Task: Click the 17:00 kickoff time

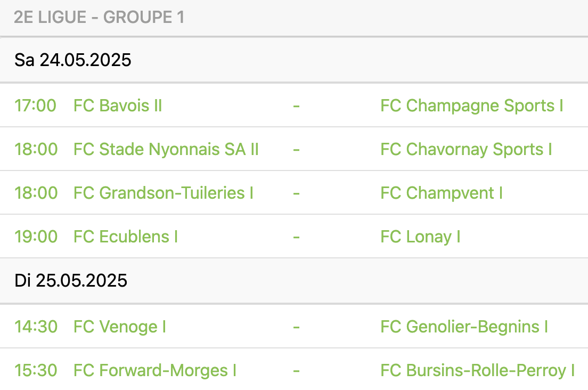Action: (35, 105)
